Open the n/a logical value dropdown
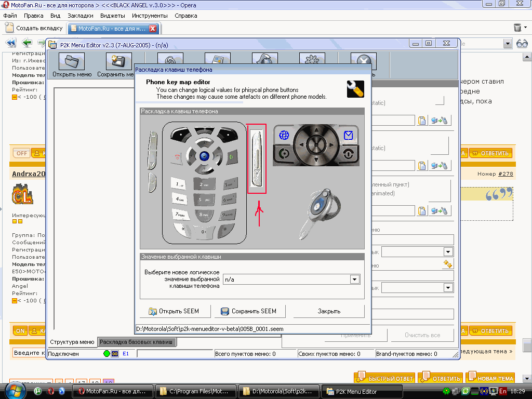 (354, 279)
